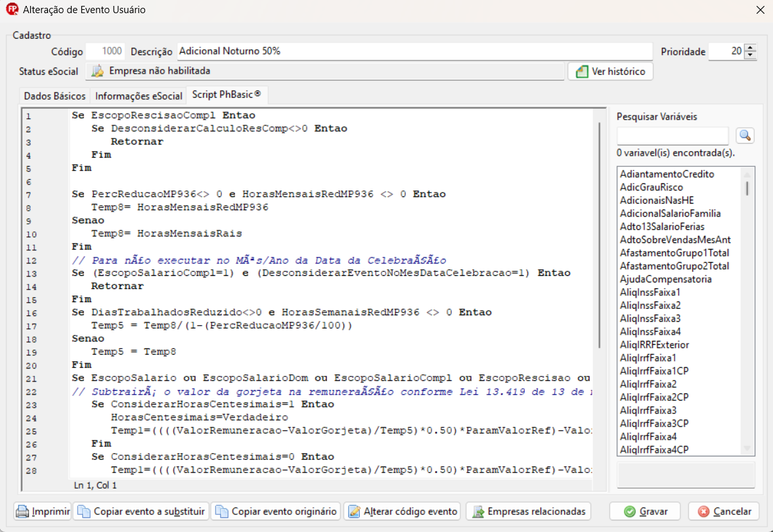This screenshot has width=773, height=532.
Task: Click the Descrição field with Adicional Noturno 50%
Action: point(414,51)
